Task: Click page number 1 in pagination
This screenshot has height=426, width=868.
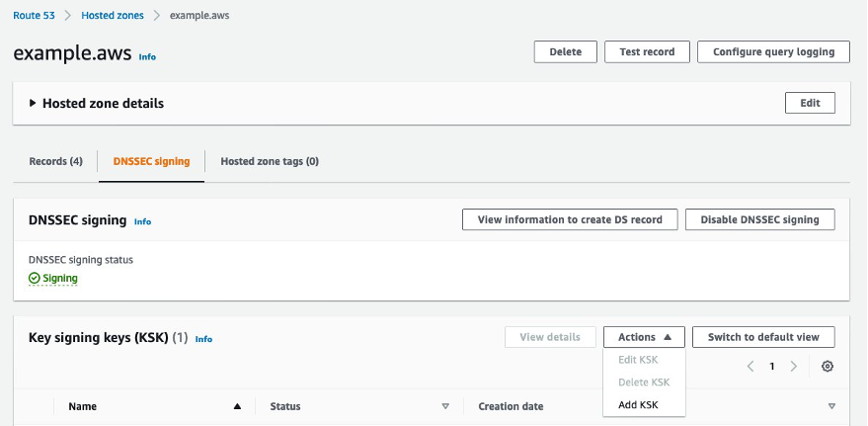Action: (x=771, y=366)
